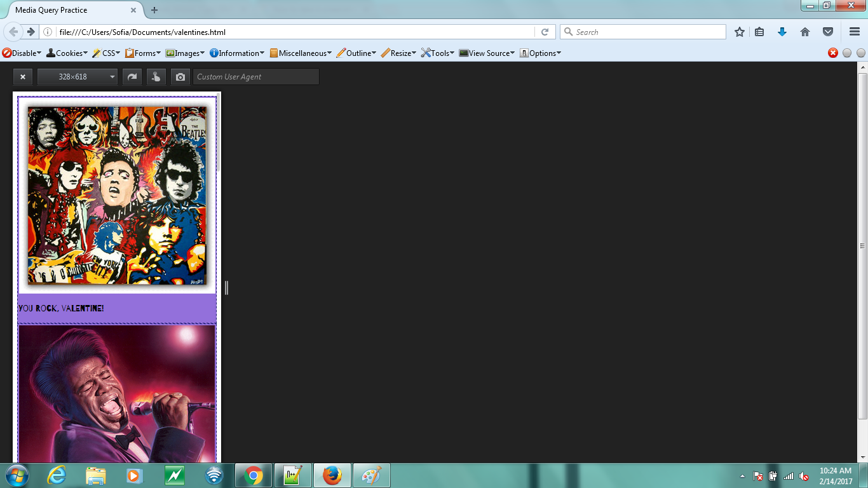The height and width of the screenshot is (488, 868).
Task: Open the View Source menu
Action: point(487,53)
